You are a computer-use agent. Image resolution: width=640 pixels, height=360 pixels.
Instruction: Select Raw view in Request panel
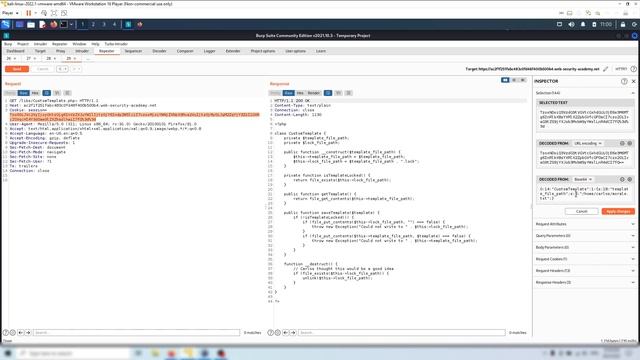(24, 93)
